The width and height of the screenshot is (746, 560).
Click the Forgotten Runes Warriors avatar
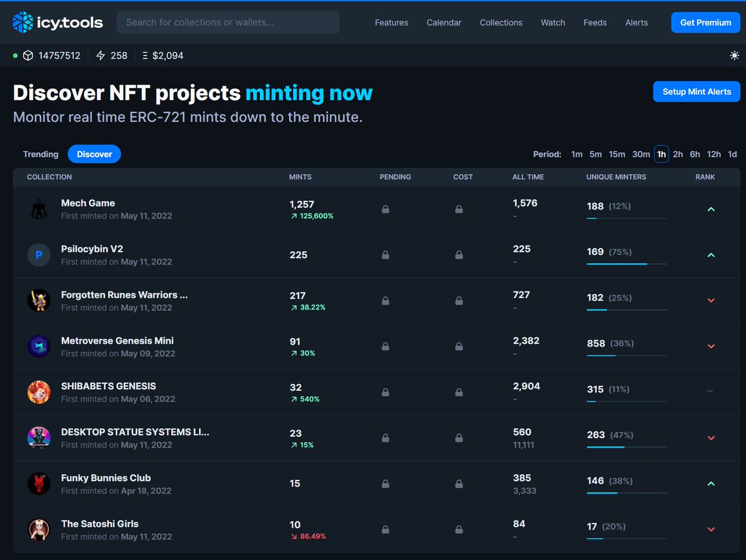coord(39,301)
